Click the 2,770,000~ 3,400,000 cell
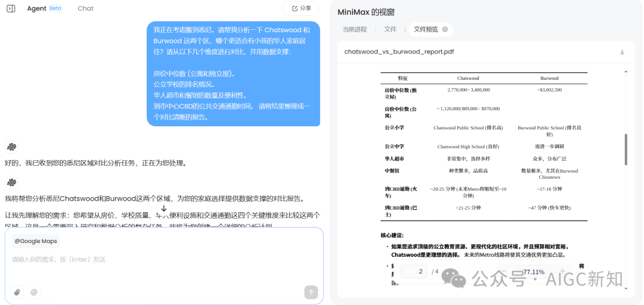The height and width of the screenshot is (305, 644). pyautogui.click(x=468, y=89)
